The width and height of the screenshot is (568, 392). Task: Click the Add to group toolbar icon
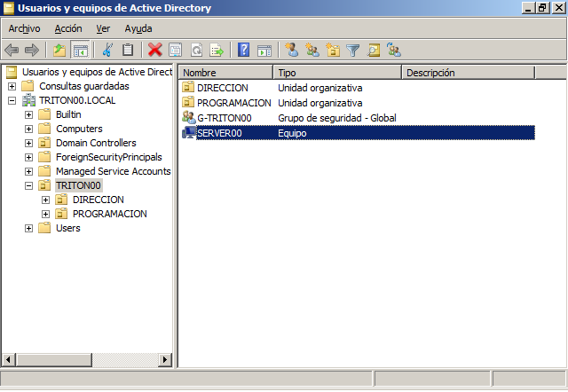click(394, 50)
